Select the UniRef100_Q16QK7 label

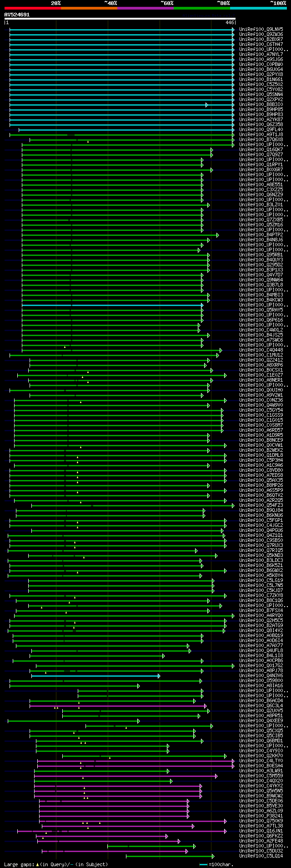(x=261, y=149)
